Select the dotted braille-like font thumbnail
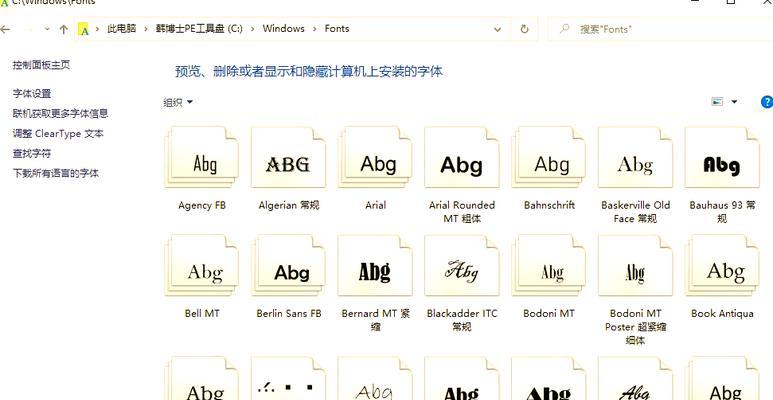Screen dimensions: 773x400 [x=289, y=378]
